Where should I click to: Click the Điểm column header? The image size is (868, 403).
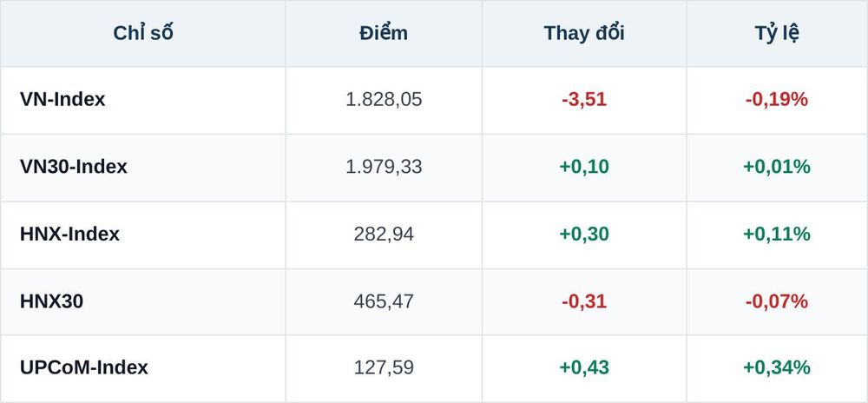384,33
